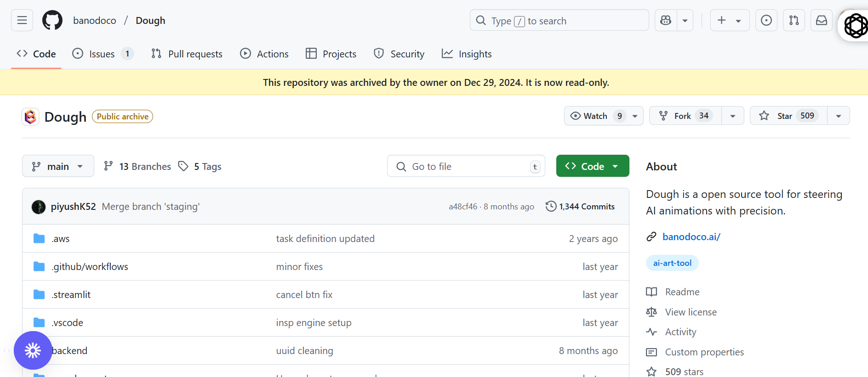Screen dimensions: 868x377
Task: Open the .aws folder
Action: pos(61,239)
